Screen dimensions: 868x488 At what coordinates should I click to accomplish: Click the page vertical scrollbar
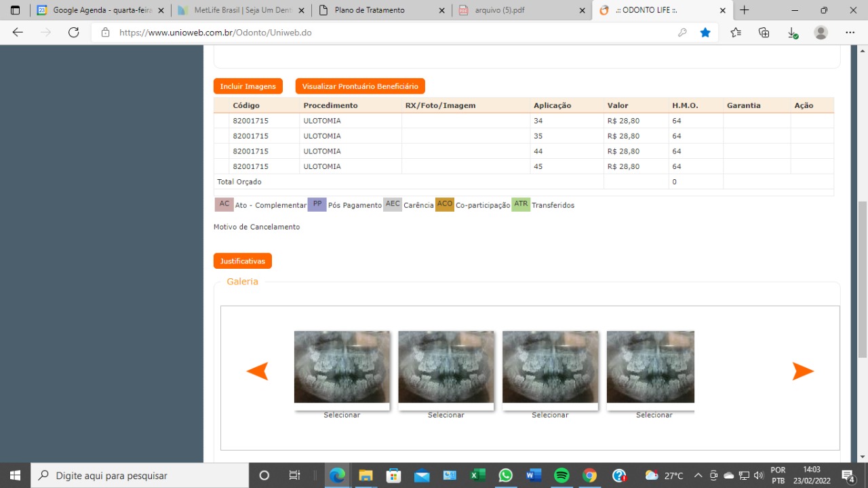[862, 278]
